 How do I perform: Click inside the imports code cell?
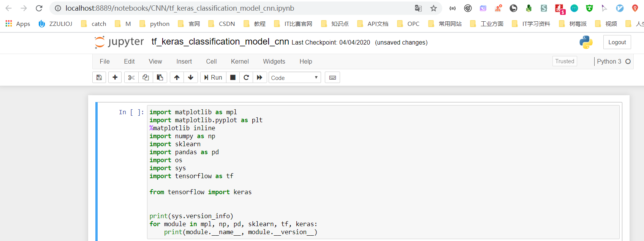[x=383, y=172]
